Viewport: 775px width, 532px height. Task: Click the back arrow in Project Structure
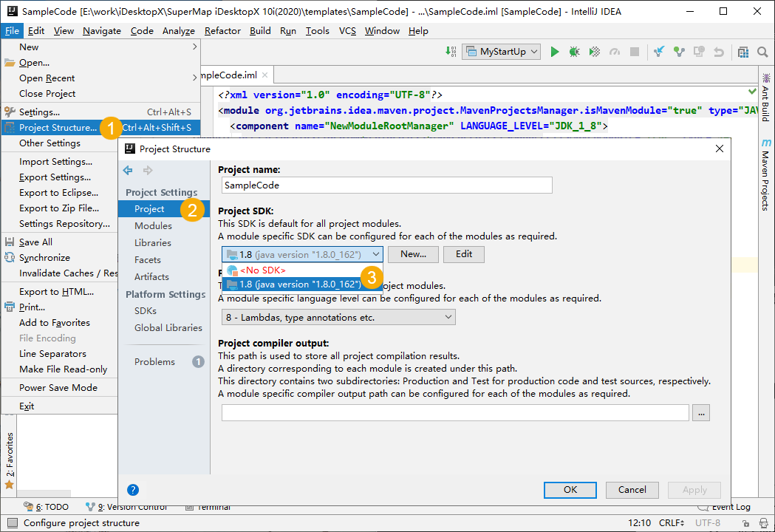tap(128, 171)
